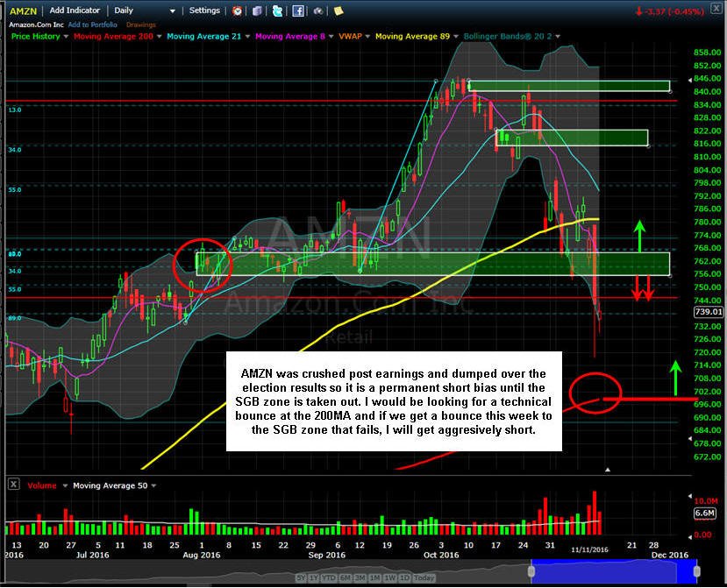The height and width of the screenshot is (588, 727).
Task: Click the Bollinger Bands 20 2 label
Action: pyautogui.click(x=508, y=36)
